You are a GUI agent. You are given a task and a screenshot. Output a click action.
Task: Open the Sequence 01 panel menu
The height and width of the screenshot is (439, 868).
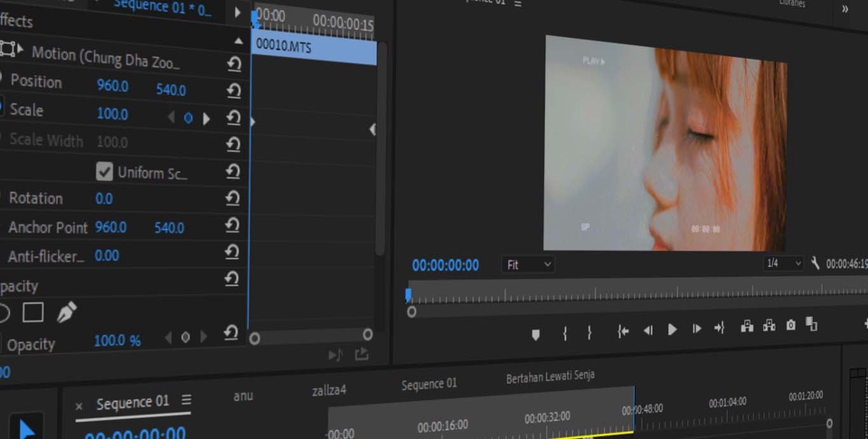(186, 399)
